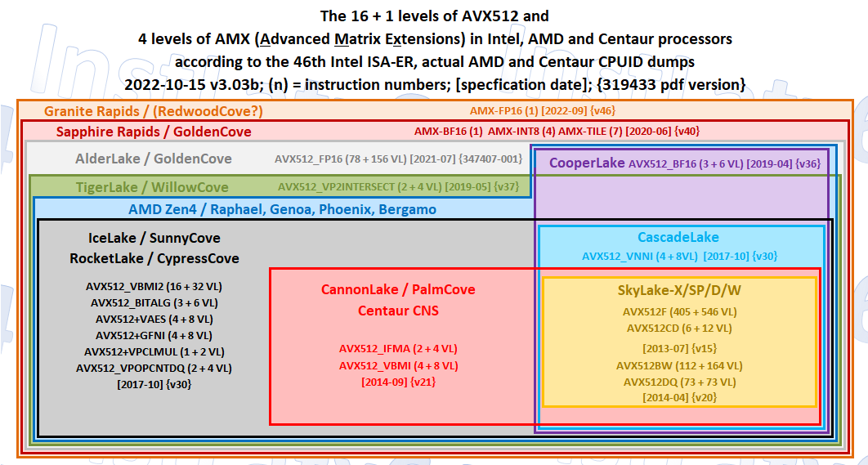Click the 'AVX512BW (112 + 164 VL)' entry
Screen dimensions: 868x465
coord(680,365)
